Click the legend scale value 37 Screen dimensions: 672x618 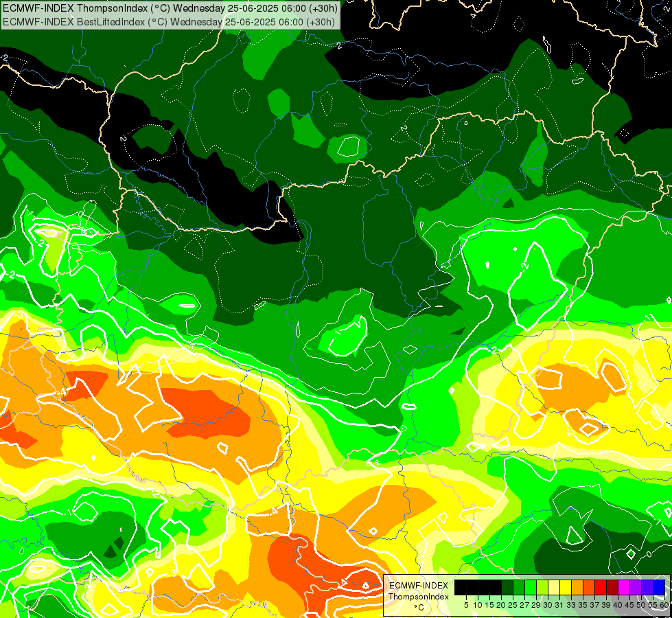[x=594, y=605]
